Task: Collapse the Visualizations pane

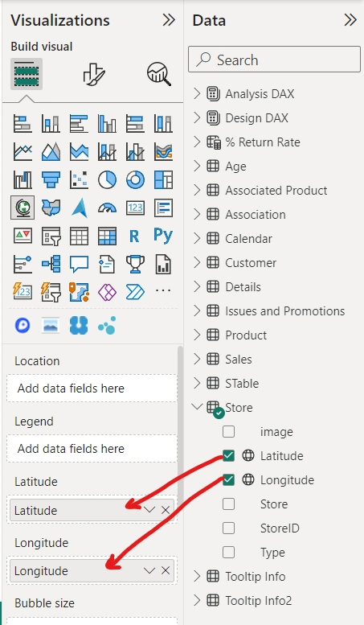Action: click(169, 20)
